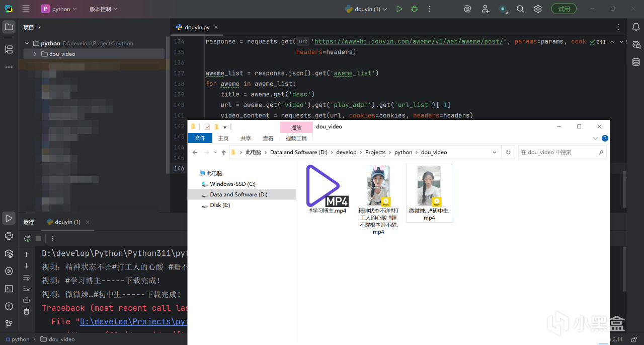
Task: Open the AI chat icon in right sidebar
Action: click(636, 44)
